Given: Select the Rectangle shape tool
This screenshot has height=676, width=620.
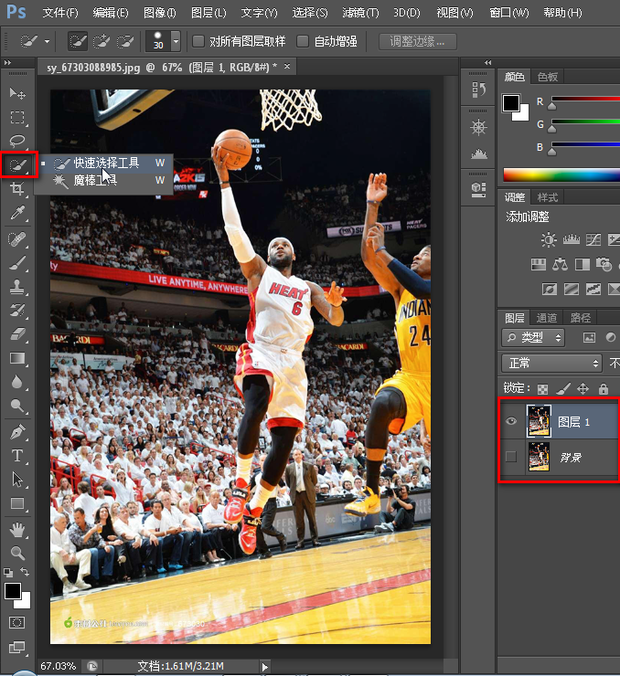Looking at the screenshot, I should pos(17,504).
